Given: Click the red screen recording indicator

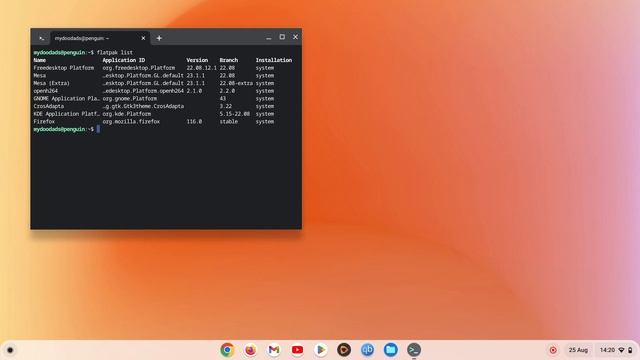Looking at the screenshot, I should 553,350.
